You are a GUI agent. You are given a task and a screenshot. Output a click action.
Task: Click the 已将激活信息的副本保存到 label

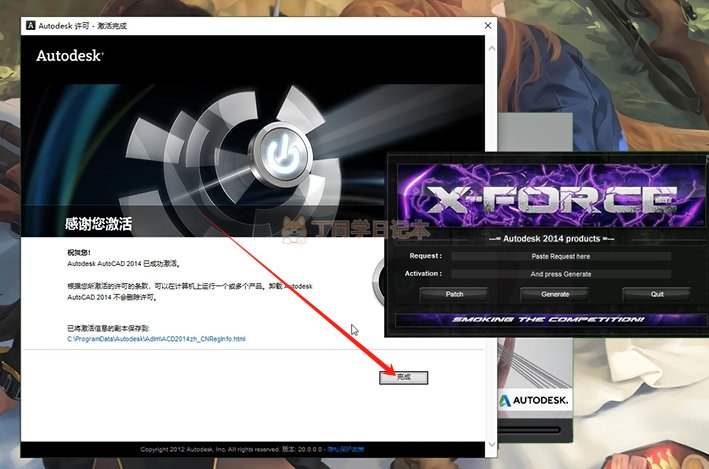pos(109,328)
